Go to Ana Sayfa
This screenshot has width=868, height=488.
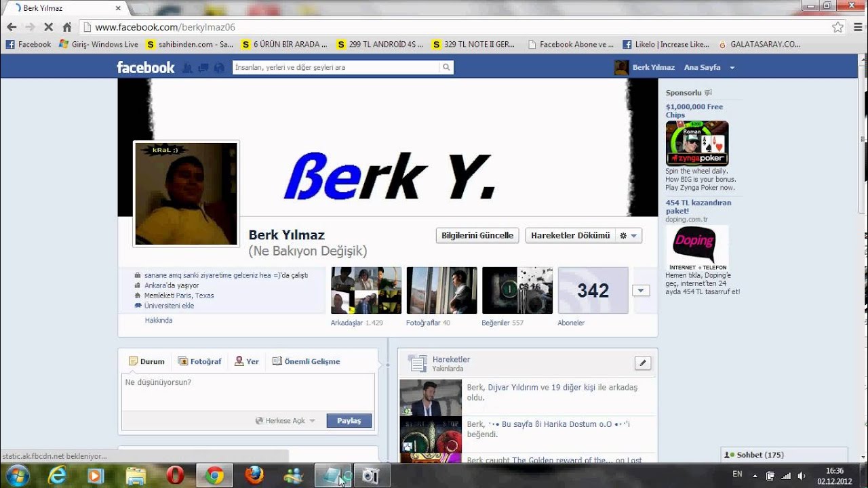pyautogui.click(x=702, y=68)
